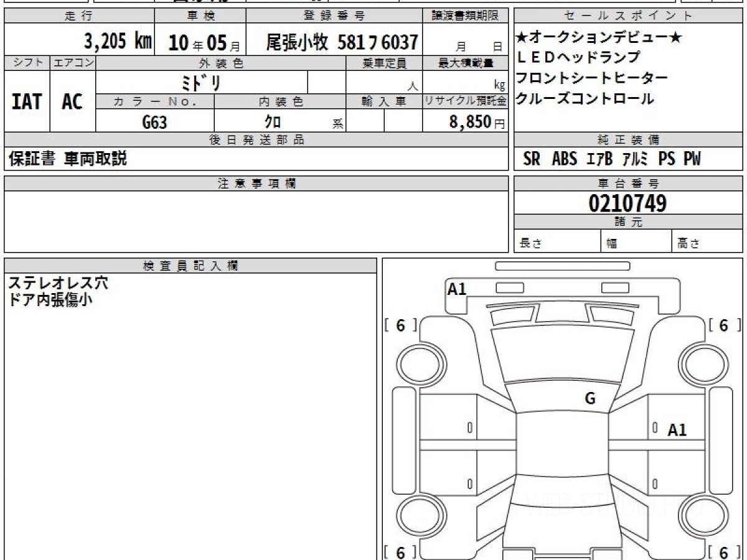The width and height of the screenshot is (747, 560).
Task: Click the "G" mark on the windshield
Action: tap(590, 399)
